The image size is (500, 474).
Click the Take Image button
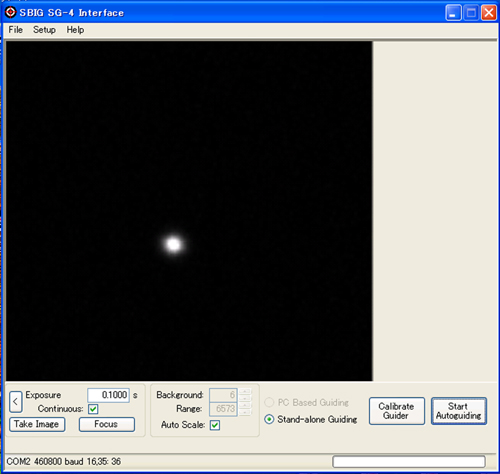coord(37,424)
